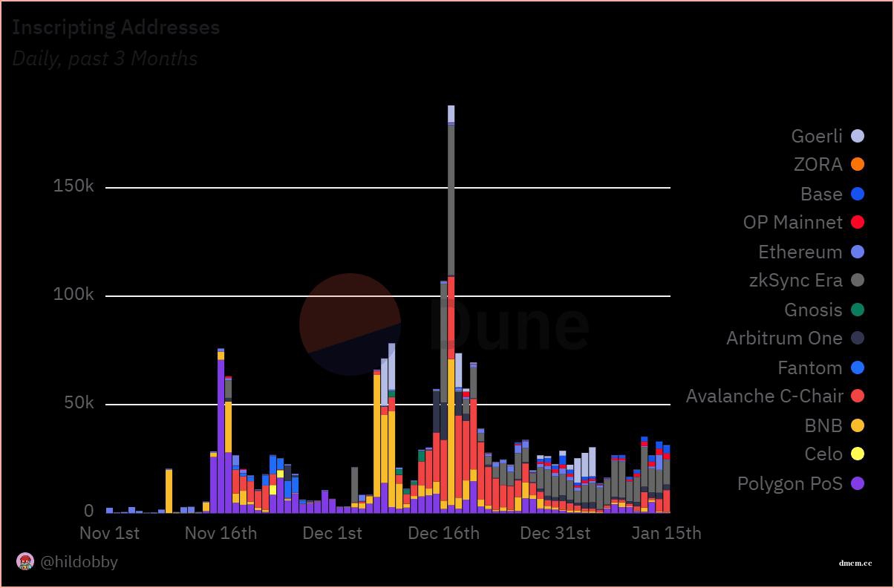The width and height of the screenshot is (894, 588).
Task: Toggle the Celo series label
Action: [823, 454]
